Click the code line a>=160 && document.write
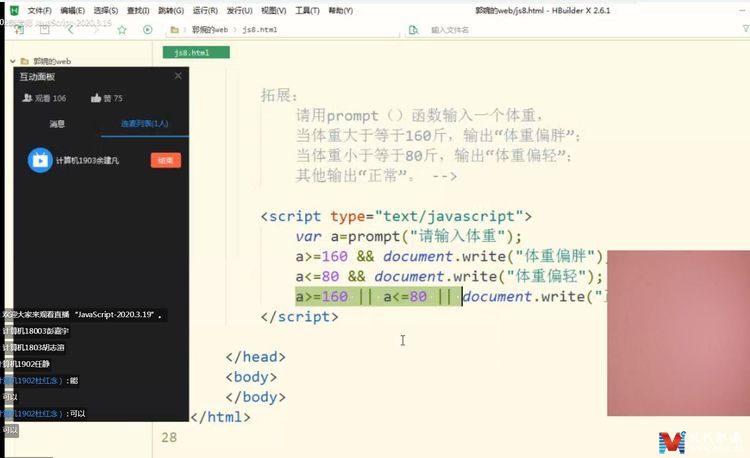Image resolution: width=750 pixels, height=458 pixels. pos(451,256)
